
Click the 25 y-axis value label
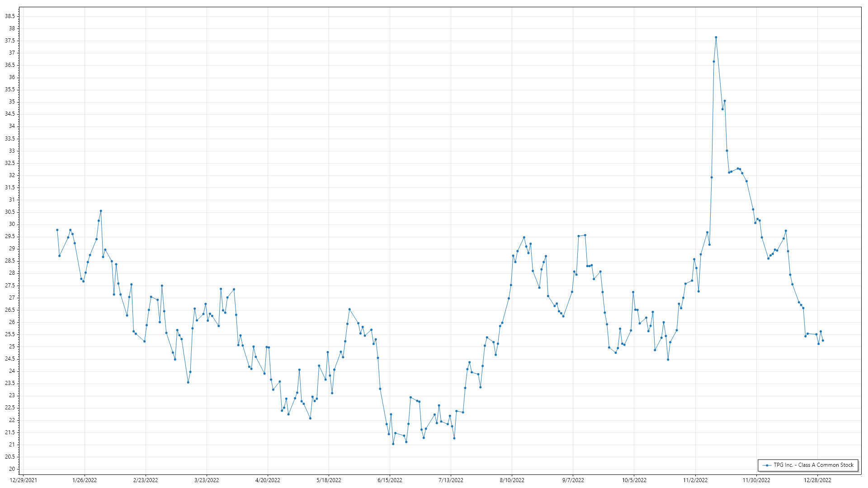click(12, 347)
